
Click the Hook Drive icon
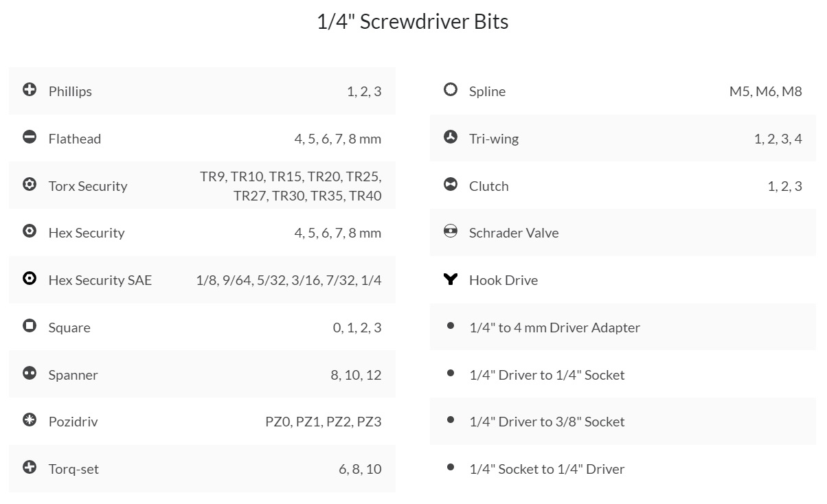pyautogui.click(x=451, y=279)
